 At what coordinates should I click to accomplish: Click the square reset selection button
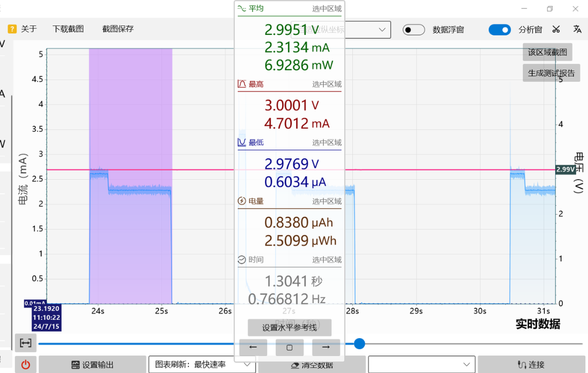[290, 347]
